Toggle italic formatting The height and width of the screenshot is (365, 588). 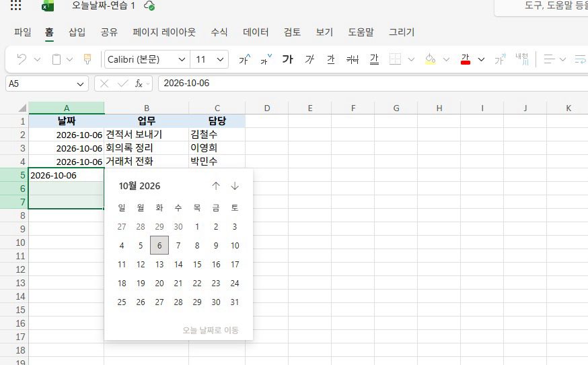[x=309, y=59]
